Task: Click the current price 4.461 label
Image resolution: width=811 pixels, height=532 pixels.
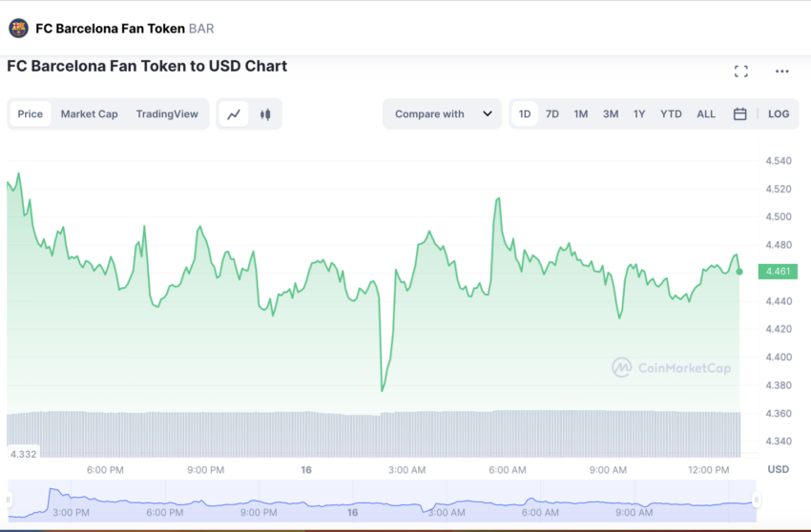Action: [x=778, y=272]
